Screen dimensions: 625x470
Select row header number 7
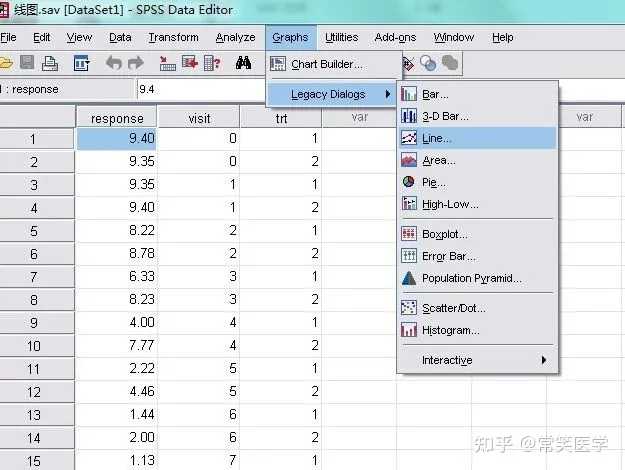pos(37,276)
